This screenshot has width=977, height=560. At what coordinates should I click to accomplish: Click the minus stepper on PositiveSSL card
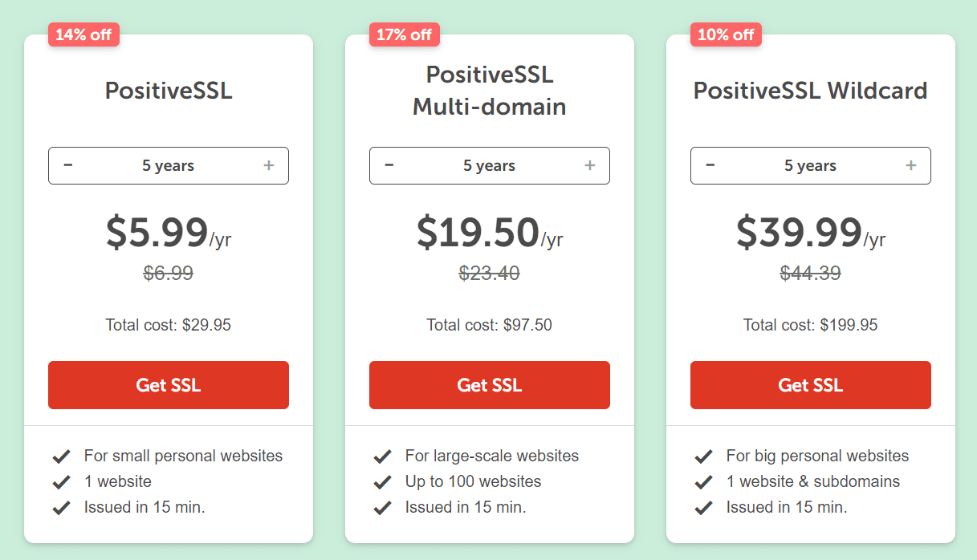pos(68,165)
